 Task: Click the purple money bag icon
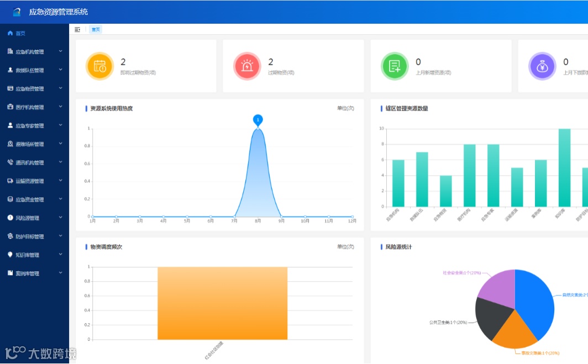(542, 66)
